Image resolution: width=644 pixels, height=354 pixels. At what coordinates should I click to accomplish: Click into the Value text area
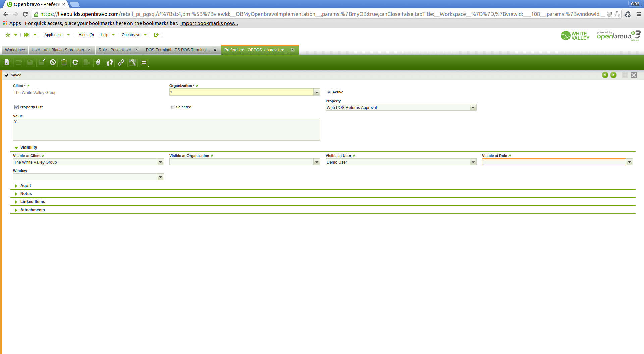pos(167,130)
